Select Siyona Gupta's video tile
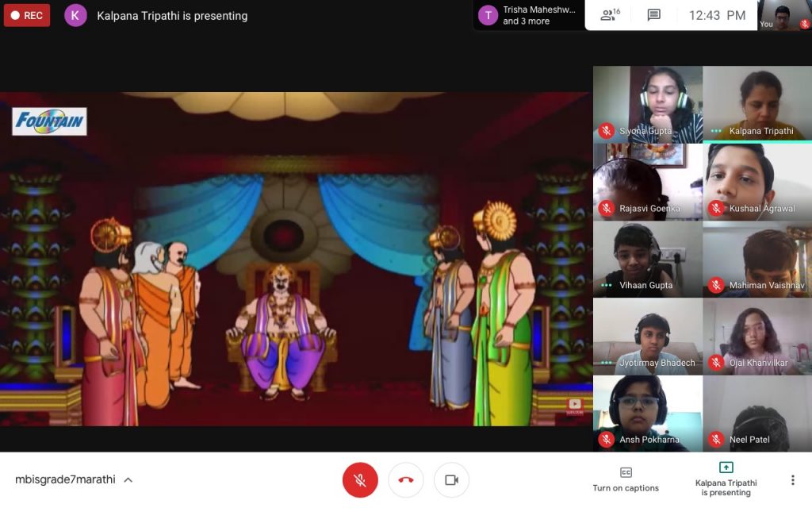 point(648,104)
